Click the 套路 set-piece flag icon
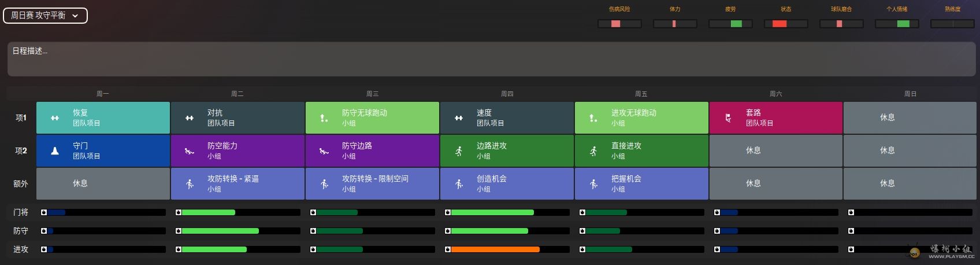The height and width of the screenshot is (265, 980). [x=728, y=118]
